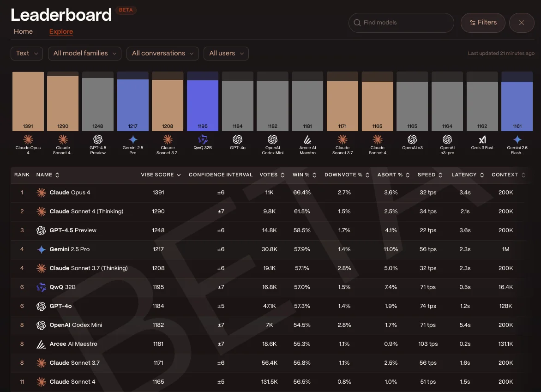Toggle sort on Win % column

click(314, 175)
